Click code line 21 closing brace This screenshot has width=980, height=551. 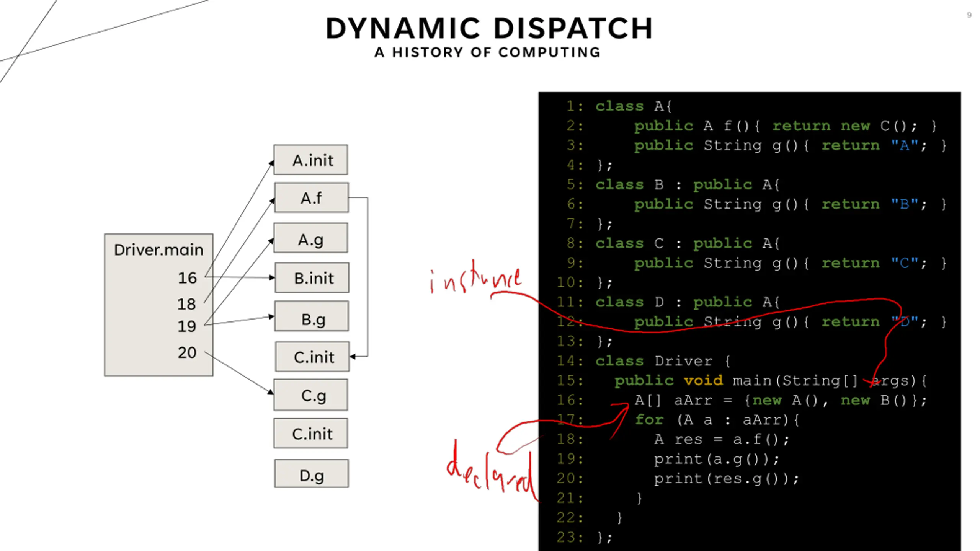click(x=599, y=498)
